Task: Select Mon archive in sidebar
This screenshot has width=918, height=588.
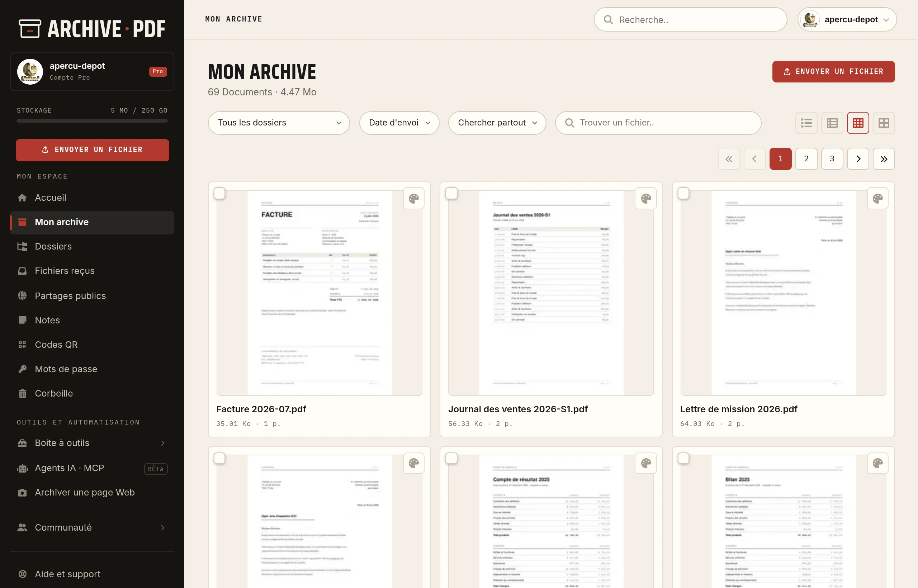Action: 92,222
